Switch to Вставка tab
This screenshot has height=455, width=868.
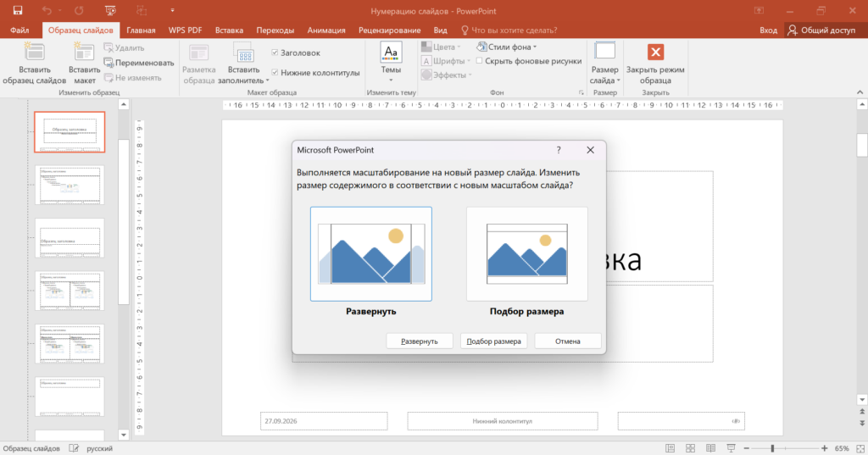[229, 30]
